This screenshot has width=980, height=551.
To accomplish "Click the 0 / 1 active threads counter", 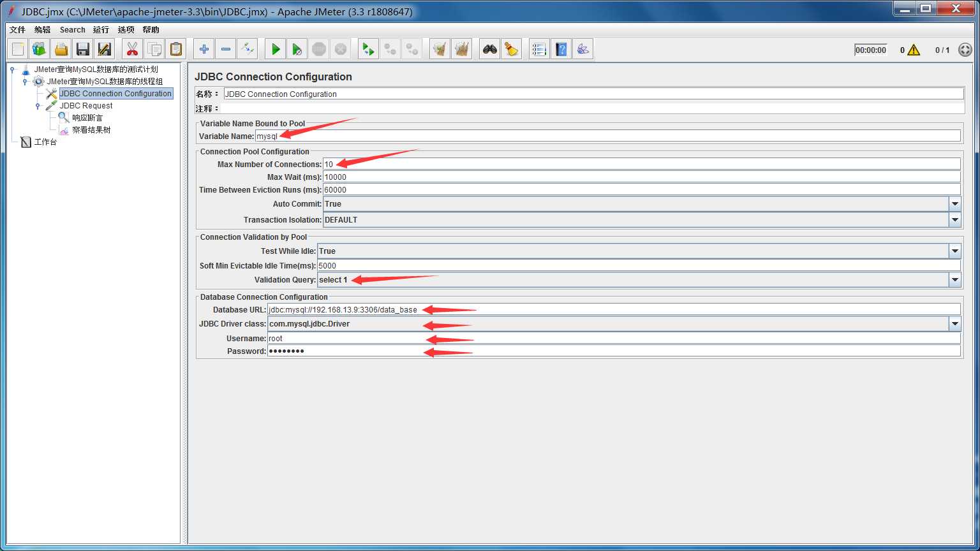I will pyautogui.click(x=942, y=50).
